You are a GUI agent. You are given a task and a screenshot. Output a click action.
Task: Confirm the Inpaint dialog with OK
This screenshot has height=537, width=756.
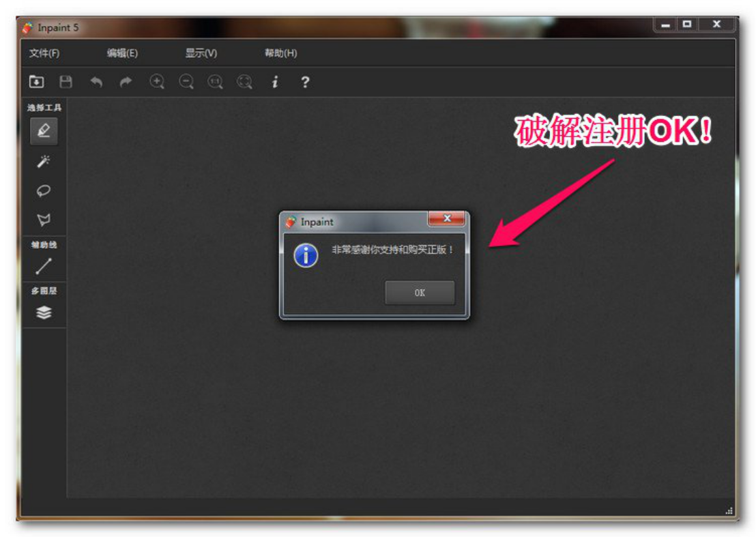420,293
